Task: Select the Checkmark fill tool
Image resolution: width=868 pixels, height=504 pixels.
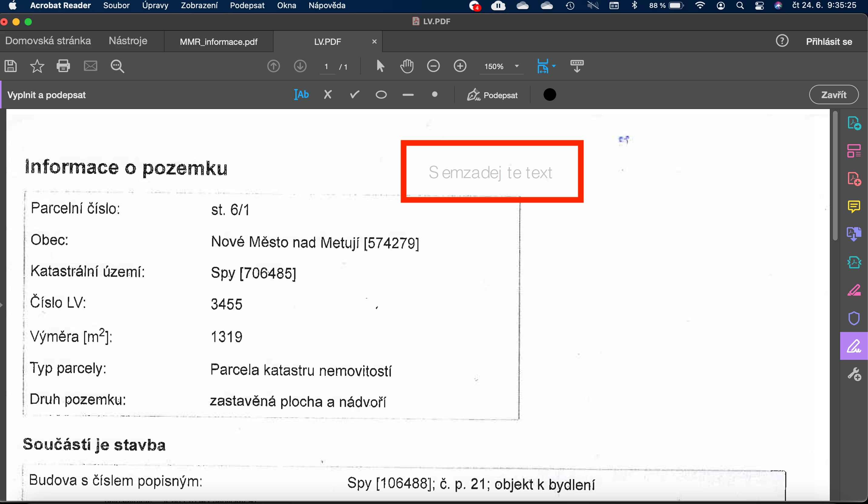Action: tap(354, 94)
